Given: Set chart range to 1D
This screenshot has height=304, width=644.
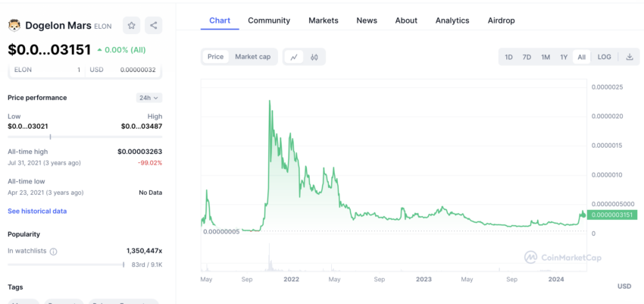Looking at the screenshot, I should (x=508, y=57).
